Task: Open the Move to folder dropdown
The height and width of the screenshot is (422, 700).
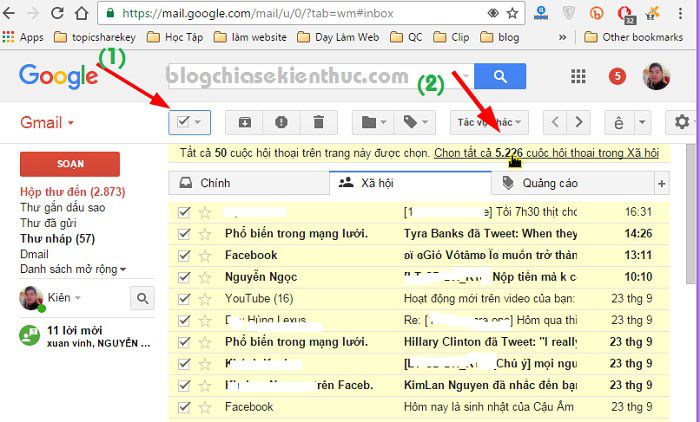Action: tap(373, 122)
